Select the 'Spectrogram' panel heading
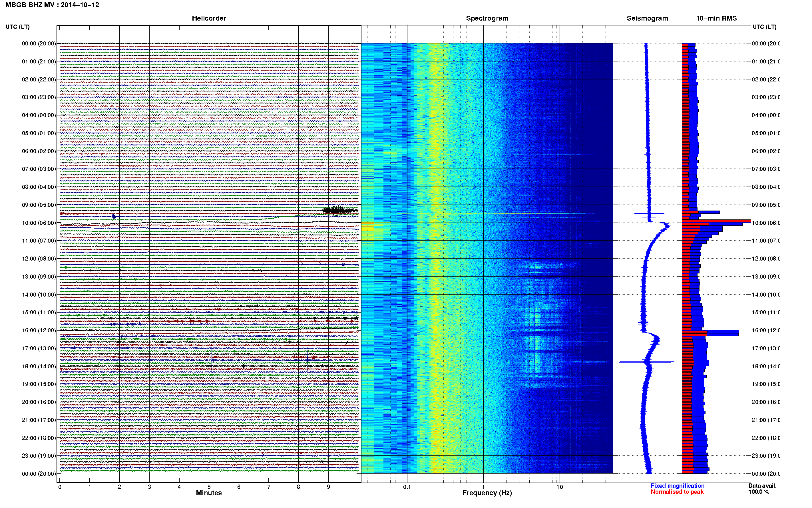The height and width of the screenshot is (508, 812). tap(487, 19)
